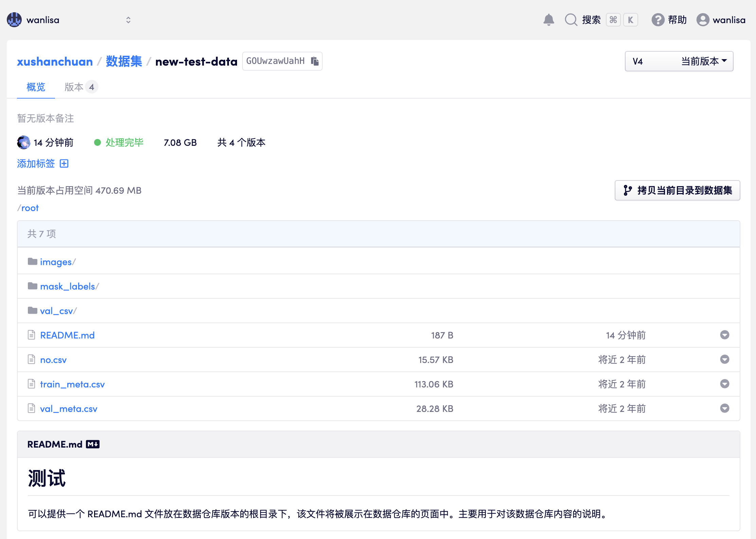Open the mask_labels folder

pyautogui.click(x=67, y=286)
